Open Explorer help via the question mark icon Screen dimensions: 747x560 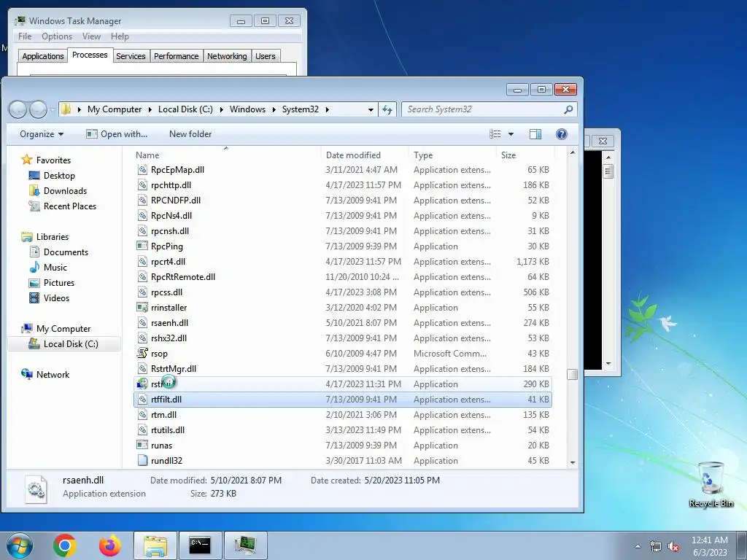coord(562,134)
